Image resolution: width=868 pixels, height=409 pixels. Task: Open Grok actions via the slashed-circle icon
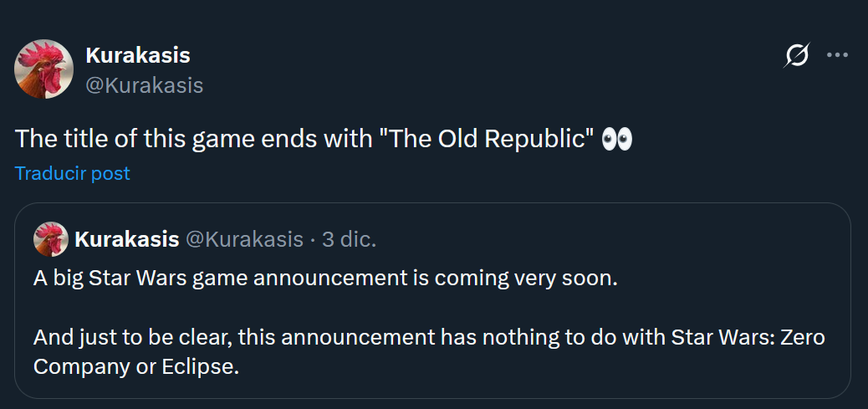coord(797,56)
